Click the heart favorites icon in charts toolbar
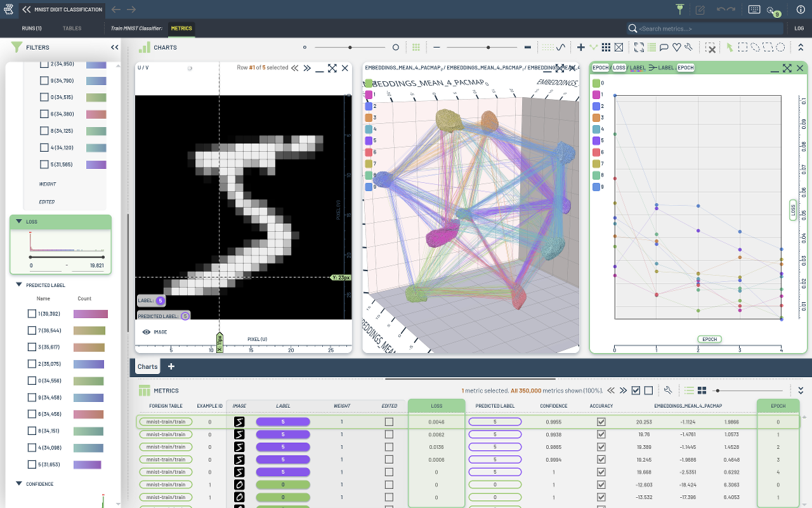Viewport: 812px width, 508px height. click(676, 48)
